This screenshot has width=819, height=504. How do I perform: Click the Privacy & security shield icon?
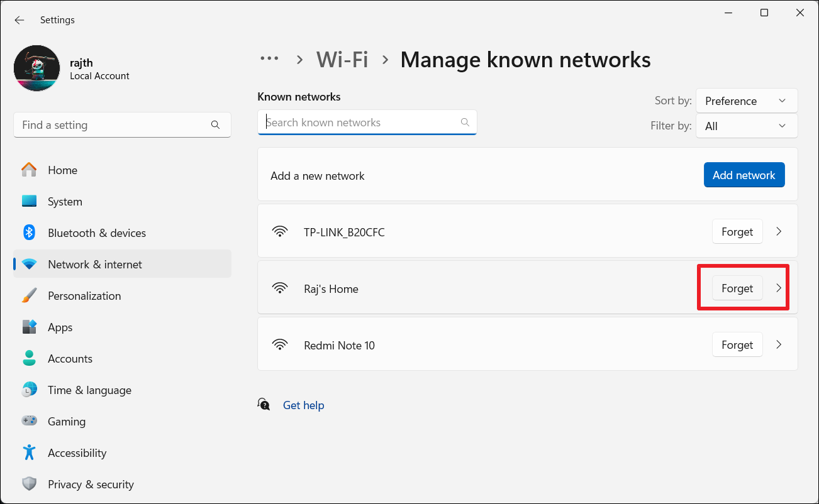29,485
